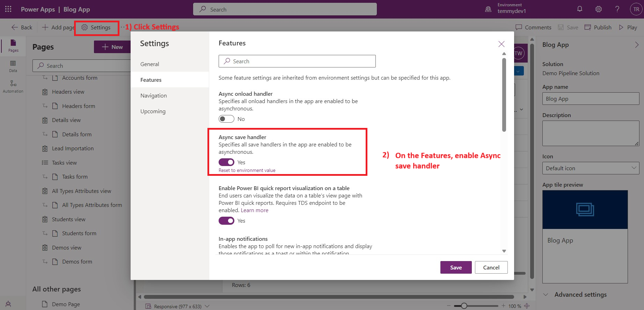Click the Features search box

[x=297, y=61]
